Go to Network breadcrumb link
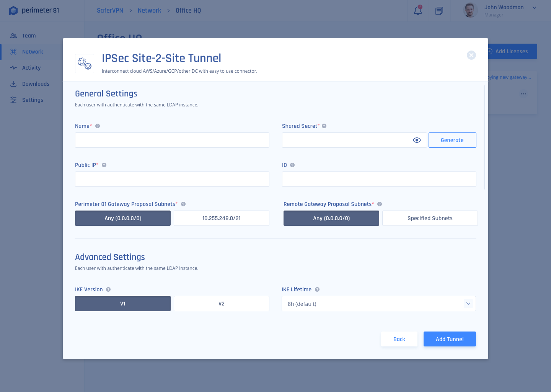Image resolution: width=551 pixels, height=392 pixels. 149,11
